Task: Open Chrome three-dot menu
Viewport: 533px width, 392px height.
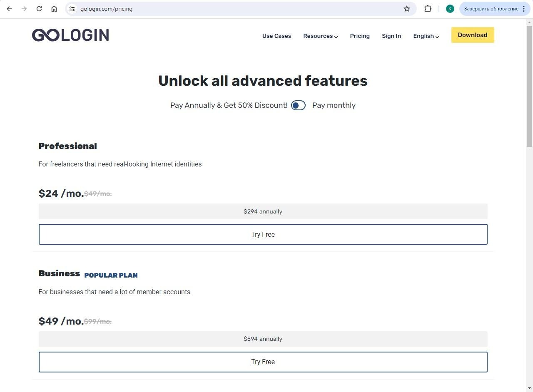Action: click(524, 9)
